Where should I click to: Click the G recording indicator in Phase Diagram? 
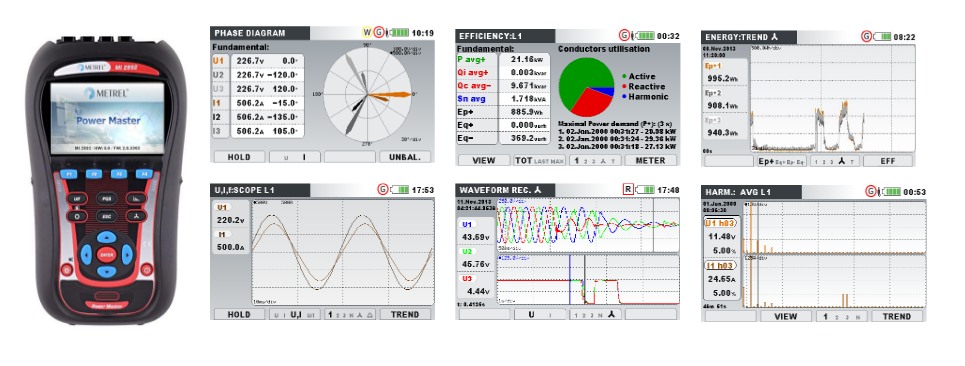[x=379, y=32]
